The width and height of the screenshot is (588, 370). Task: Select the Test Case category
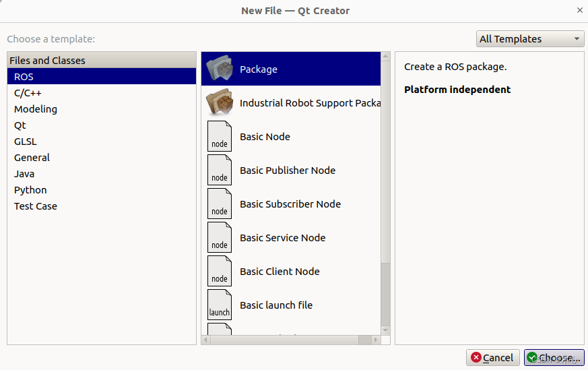[101, 206]
